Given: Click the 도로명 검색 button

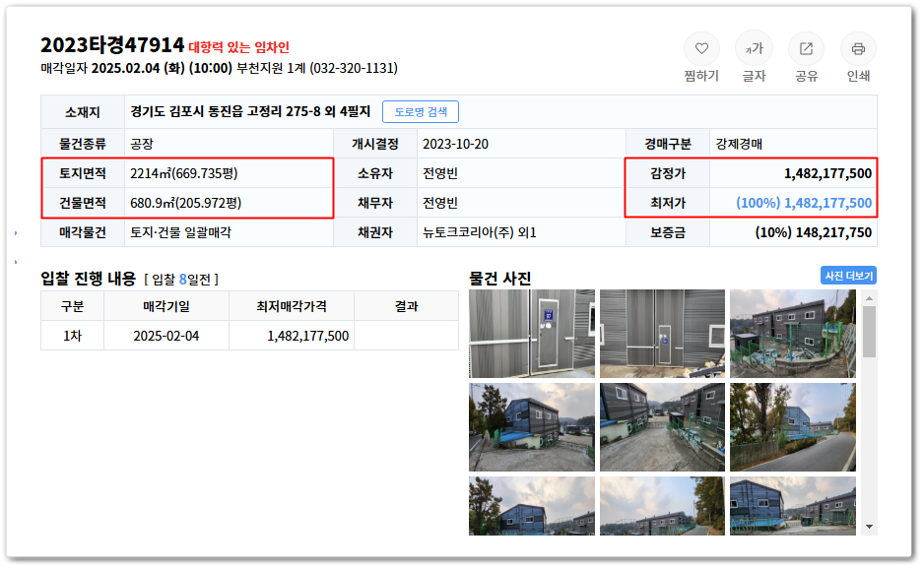Looking at the screenshot, I should [421, 112].
